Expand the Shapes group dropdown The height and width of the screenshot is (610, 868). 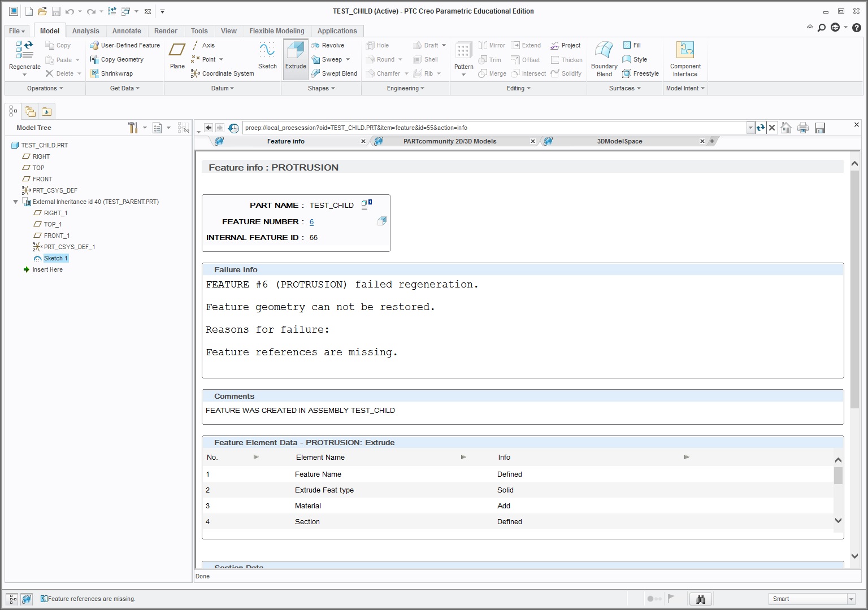click(x=322, y=88)
